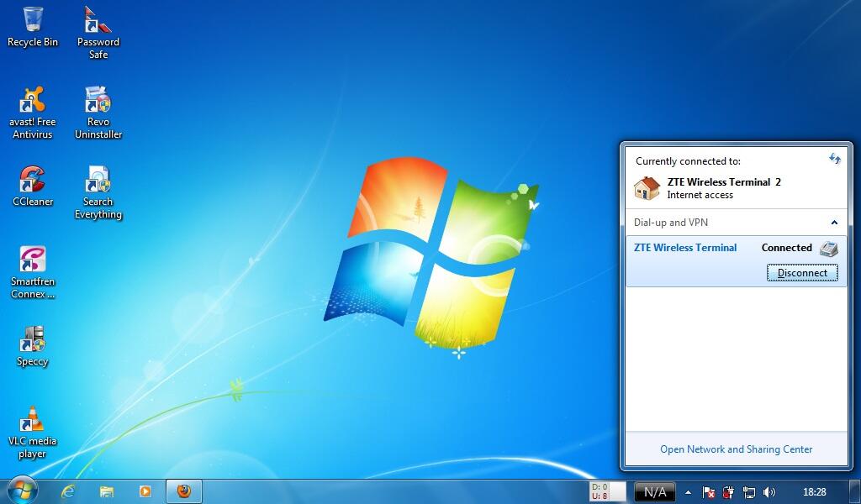Select the VLC media player shortcut
This screenshot has height=504, width=861.
tap(33, 432)
